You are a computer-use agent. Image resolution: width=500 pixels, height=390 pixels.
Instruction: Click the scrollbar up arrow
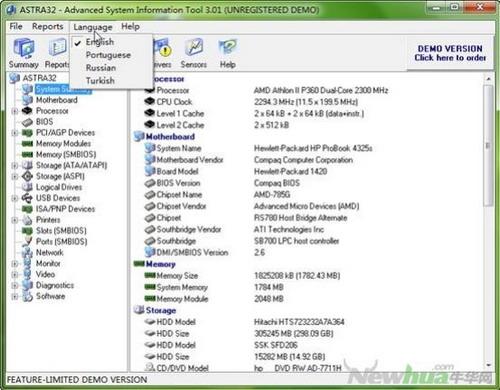click(x=488, y=79)
